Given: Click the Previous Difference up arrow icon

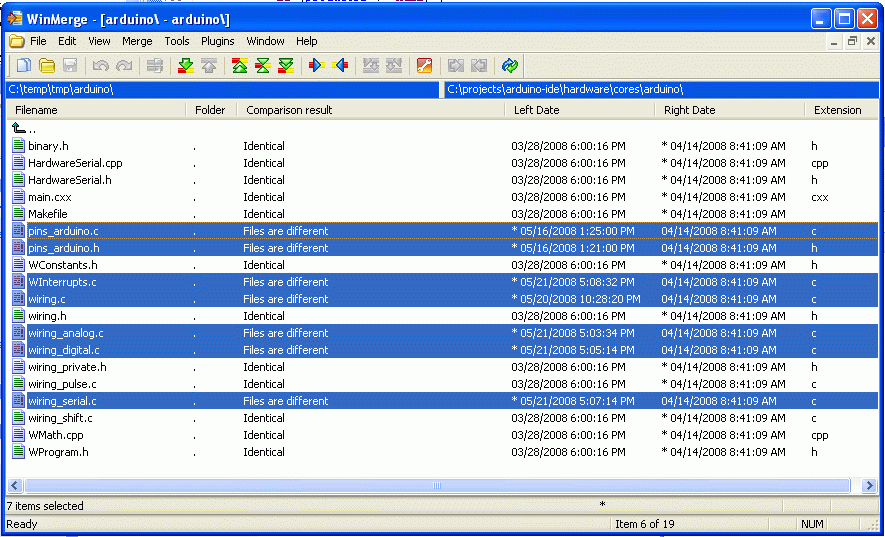Looking at the screenshot, I should (209, 66).
